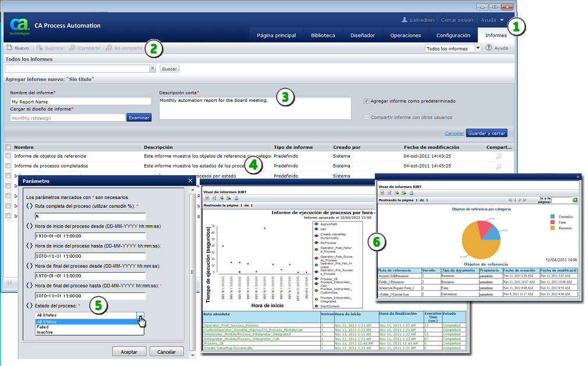Click the Nuevo report icon in the toolbar
The image size is (588, 366).
(x=9, y=48)
